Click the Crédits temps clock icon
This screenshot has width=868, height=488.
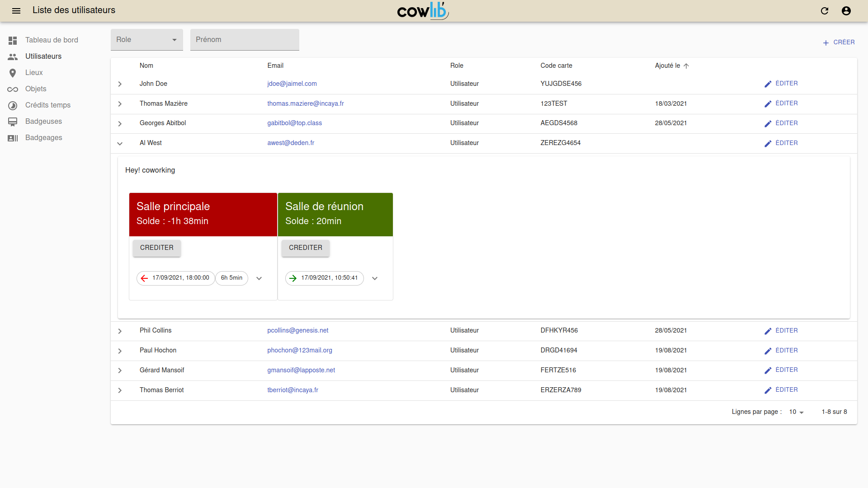(x=13, y=105)
